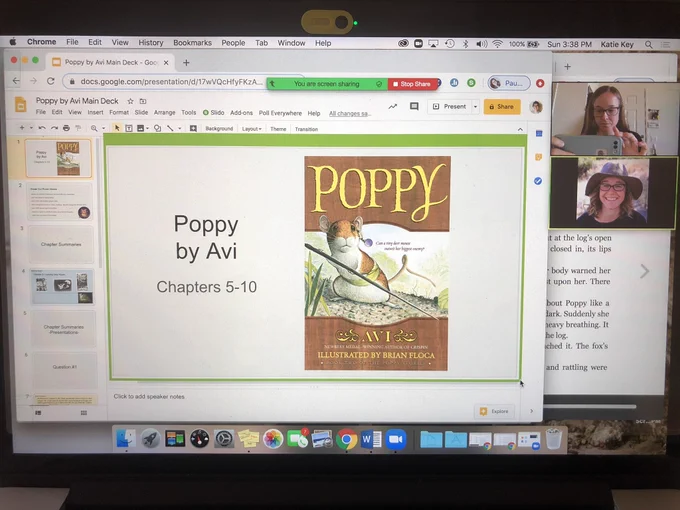The width and height of the screenshot is (680, 510).
Task: Click the 'All changes saved' link
Action: click(x=350, y=113)
